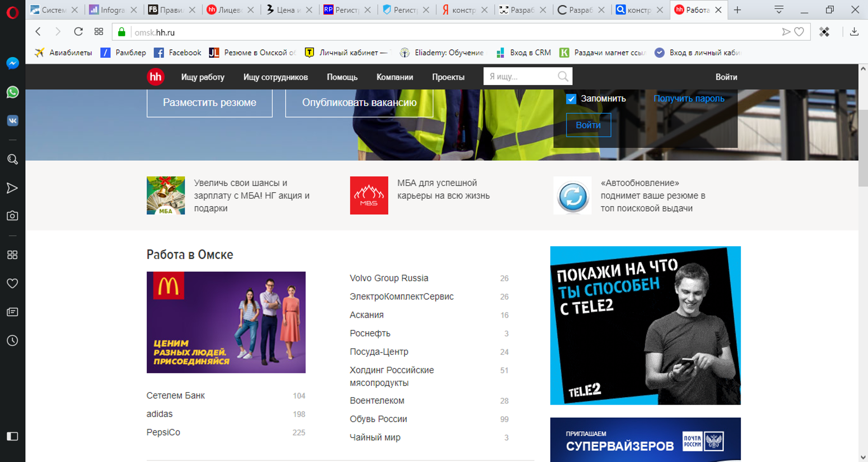868x462 pixels.
Task: Open Сетелем Банк vacancies link
Action: (x=175, y=396)
